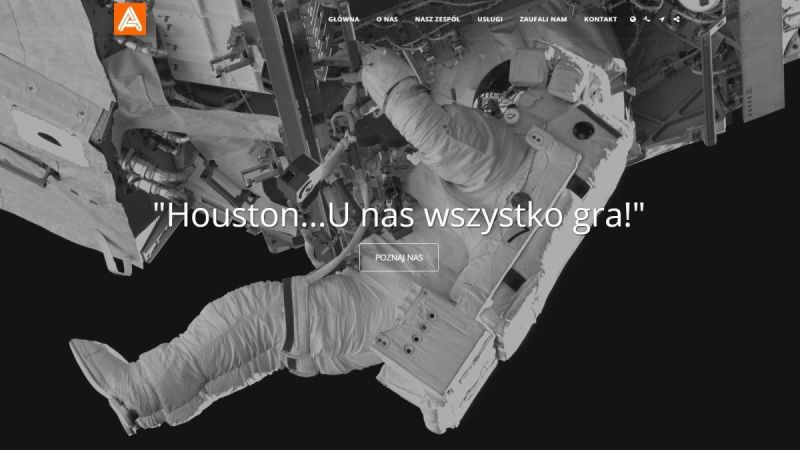Click the Houston headline text
This screenshot has width=800, height=450.
pos(399,213)
